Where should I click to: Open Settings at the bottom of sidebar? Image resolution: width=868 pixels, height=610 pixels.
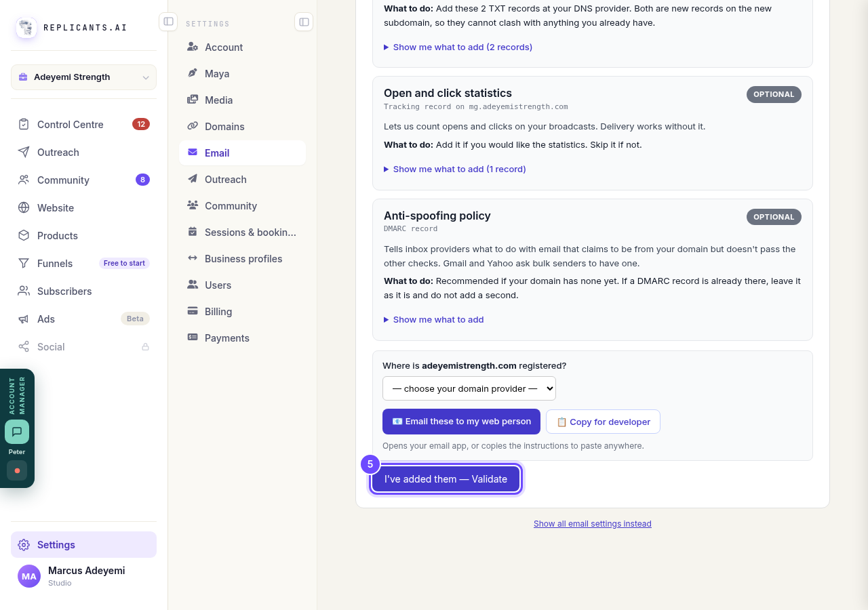click(83, 544)
